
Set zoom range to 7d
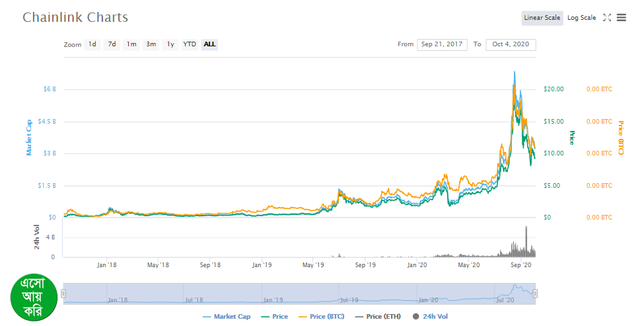(112, 44)
